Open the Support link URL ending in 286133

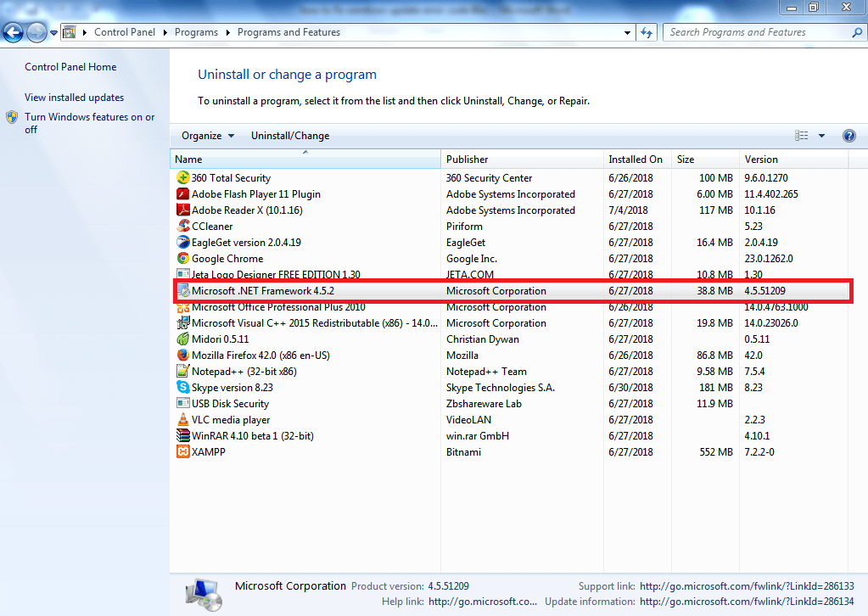(x=747, y=586)
